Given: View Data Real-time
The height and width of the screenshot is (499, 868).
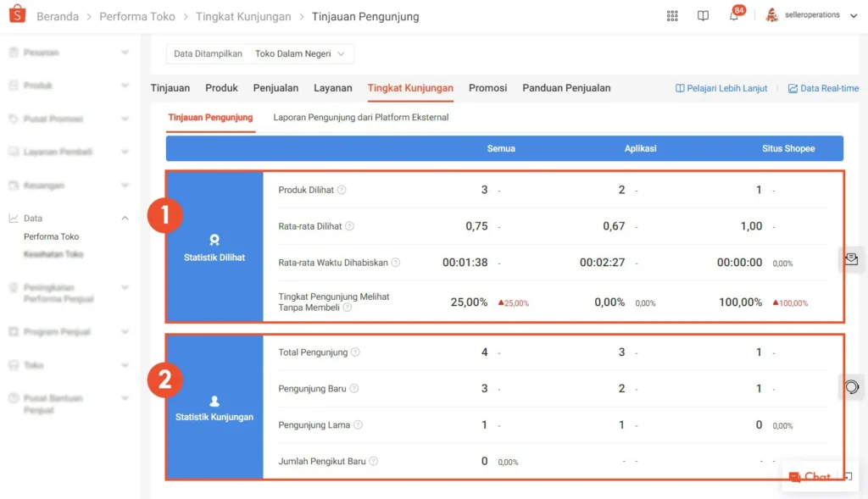Looking at the screenshot, I should click(x=823, y=87).
